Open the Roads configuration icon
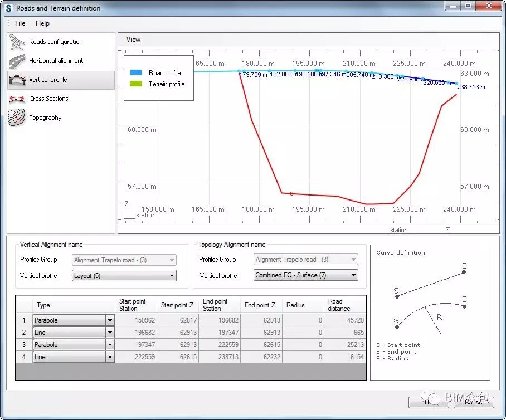 pyautogui.click(x=17, y=42)
